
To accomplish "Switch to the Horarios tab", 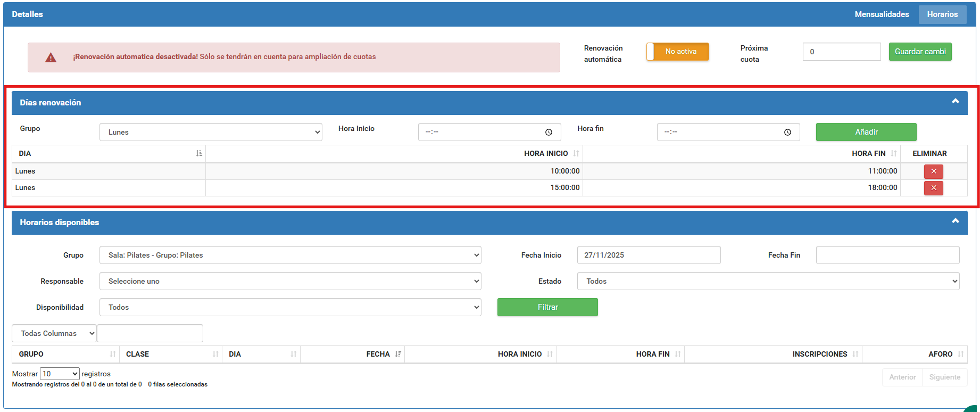I will [942, 14].
